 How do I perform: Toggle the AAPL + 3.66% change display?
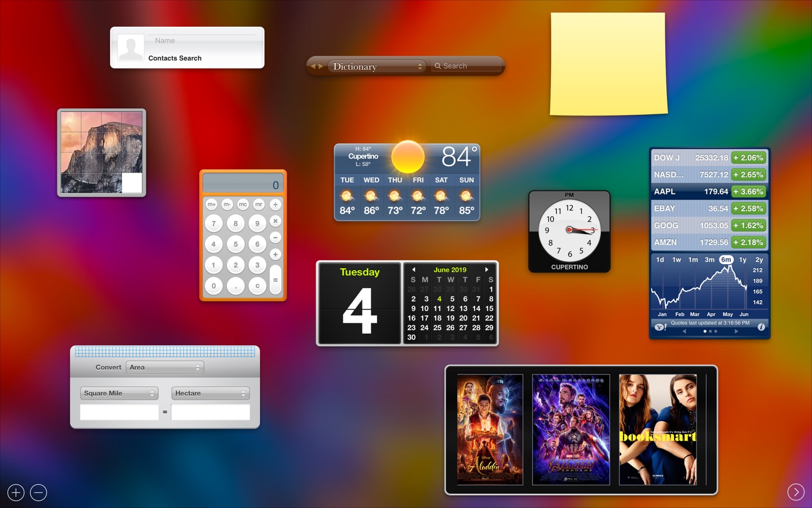[x=748, y=192]
